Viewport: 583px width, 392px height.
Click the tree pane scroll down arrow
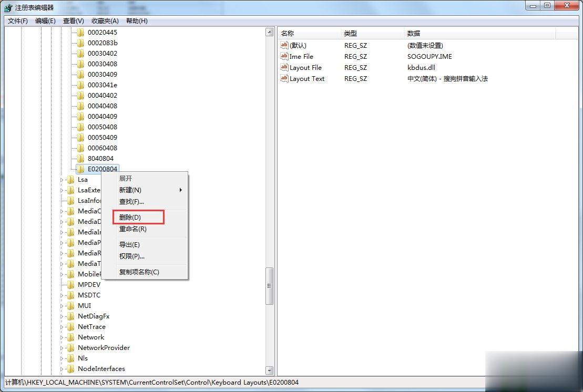[270, 370]
